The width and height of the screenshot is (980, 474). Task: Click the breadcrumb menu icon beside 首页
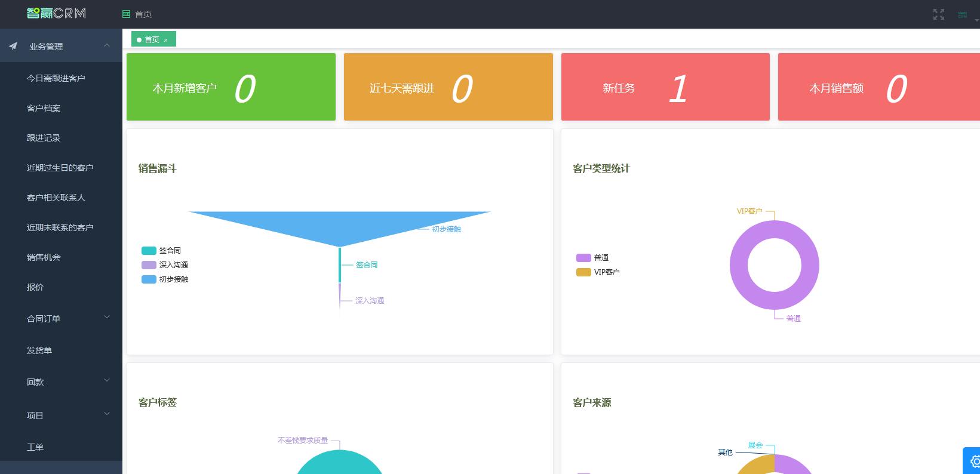[126, 14]
